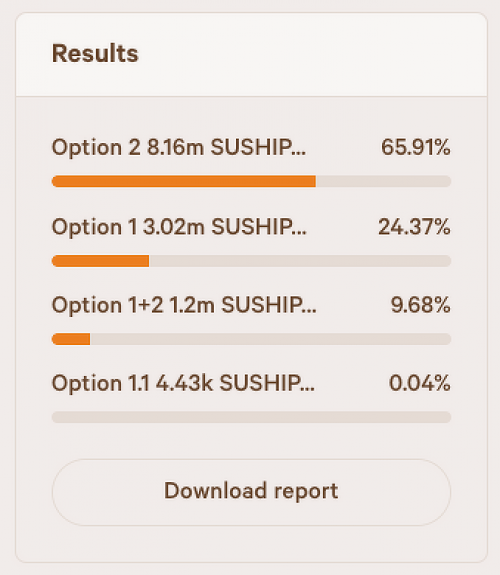Select the Option 1.1 4.43k SUSHIP label
The height and width of the screenshot is (575, 500).
point(183,383)
